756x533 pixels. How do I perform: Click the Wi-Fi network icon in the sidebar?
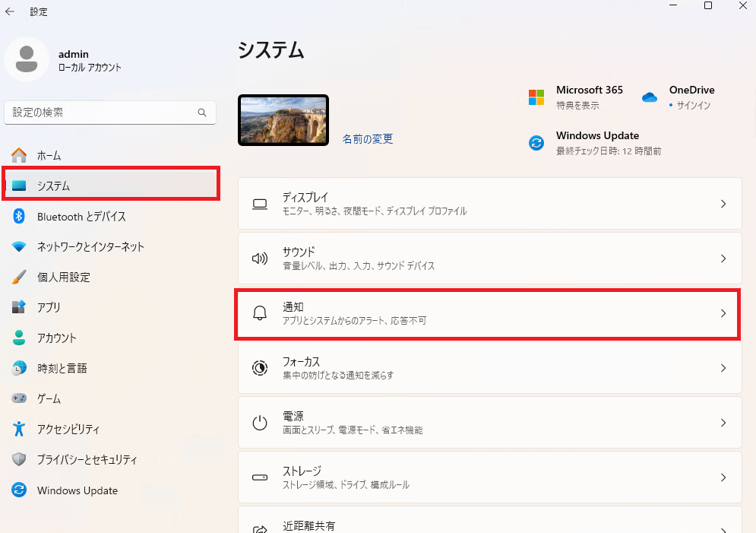click(19, 247)
